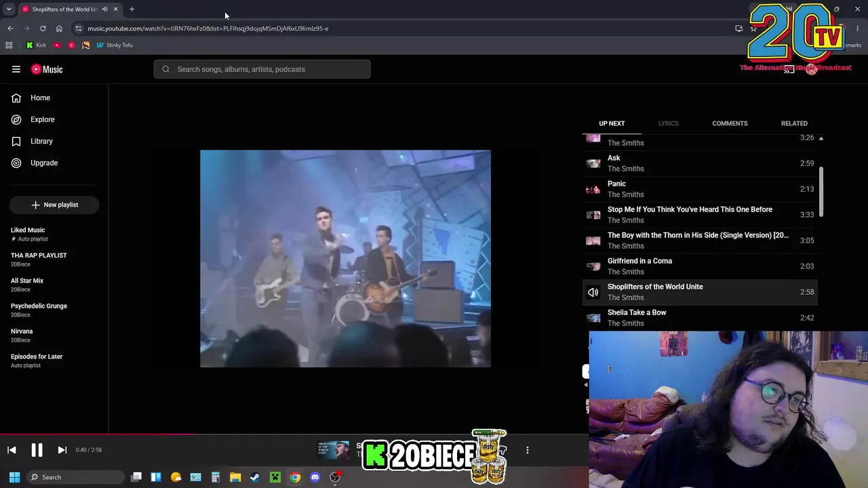Open the browser apps grid
Screen dimensions: 868x488
[9, 45]
